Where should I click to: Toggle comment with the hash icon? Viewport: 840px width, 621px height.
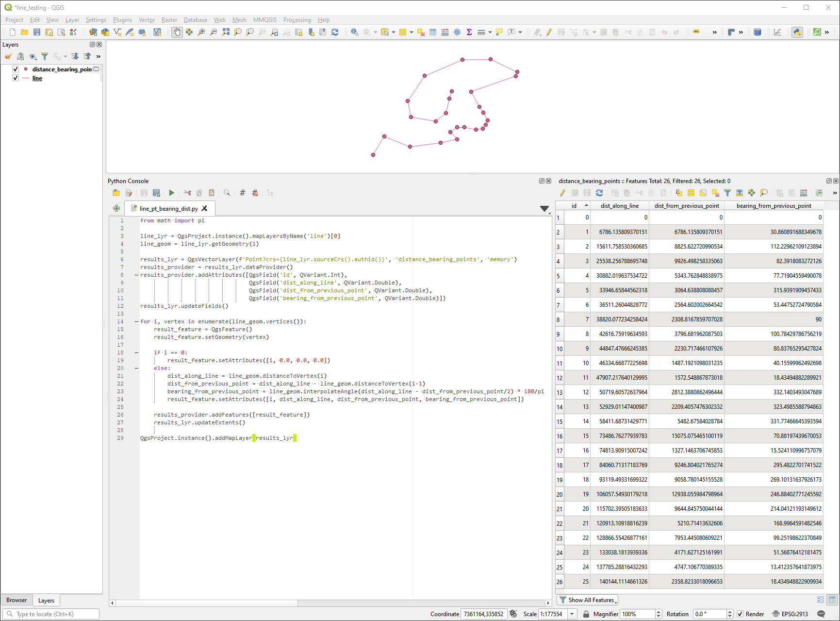tap(243, 193)
